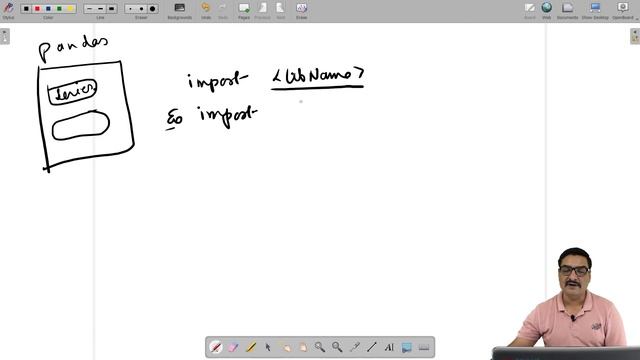
Task: Expand the left page-thumbnails panel
Action: pos(5,36)
